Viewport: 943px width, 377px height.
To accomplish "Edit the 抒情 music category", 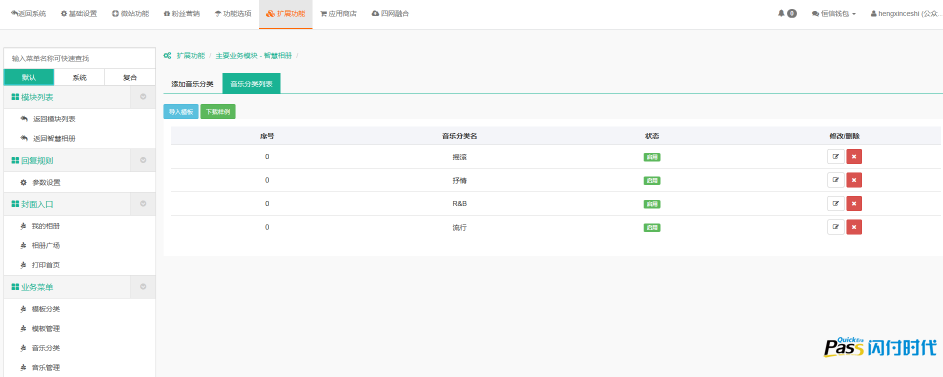I will (835, 180).
